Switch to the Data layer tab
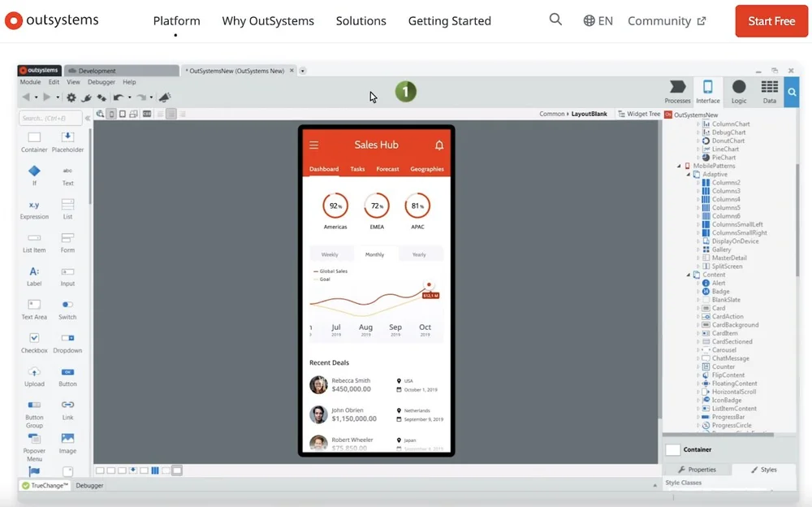 [770, 92]
